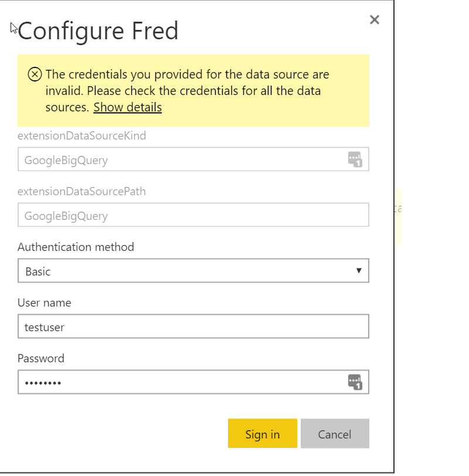Click the Authentication method label
Viewport: 469px width, 476px height.
[x=76, y=247]
